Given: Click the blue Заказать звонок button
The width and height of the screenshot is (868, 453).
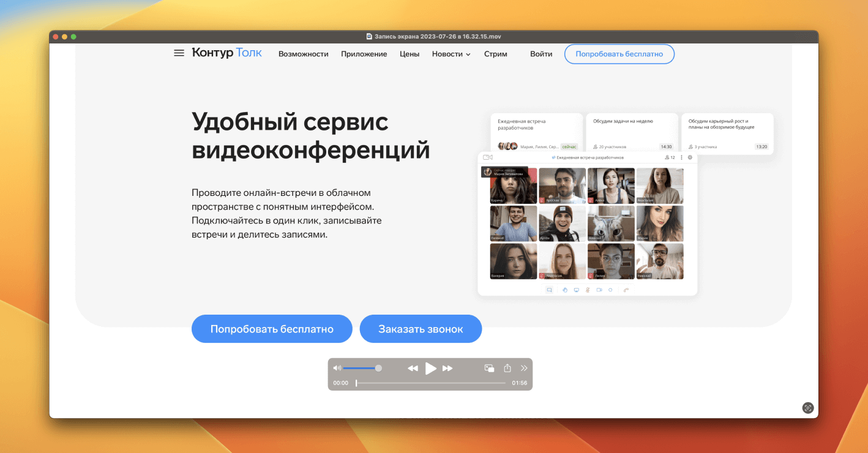Looking at the screenshot, I should (x=421, y=329).
